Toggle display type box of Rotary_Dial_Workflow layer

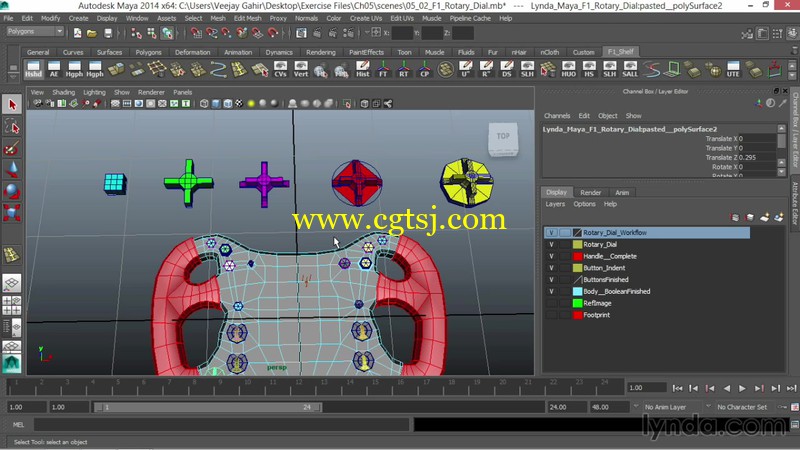click(x=564, y=233)
